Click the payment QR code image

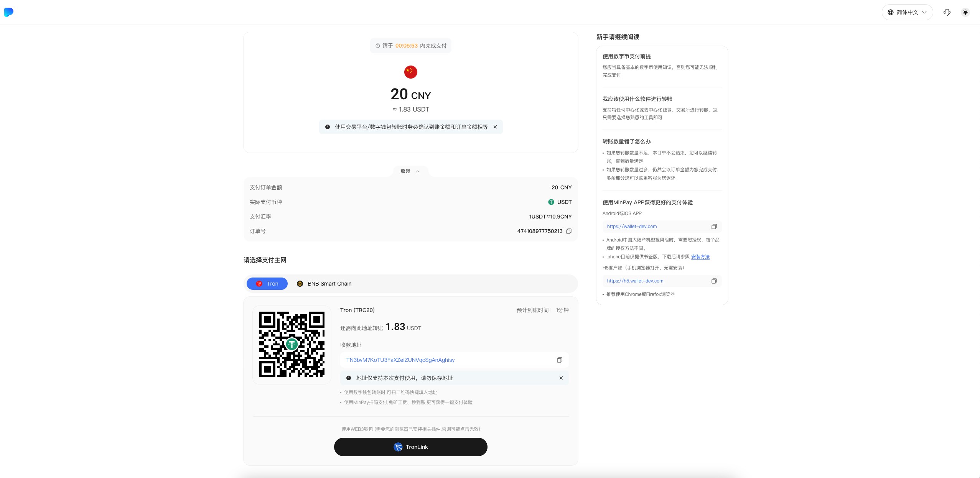[x=292, y=344]
